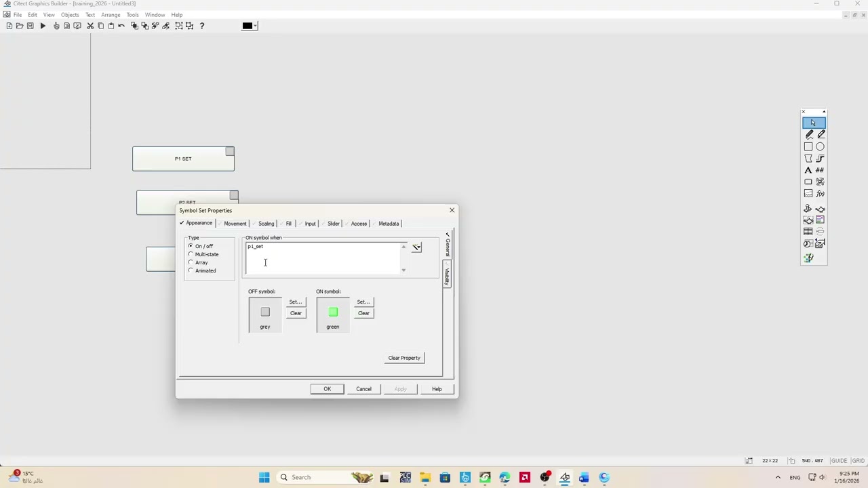Click the green ON symbol preview
The image size is (868, 488).
(x=333, y=314)
